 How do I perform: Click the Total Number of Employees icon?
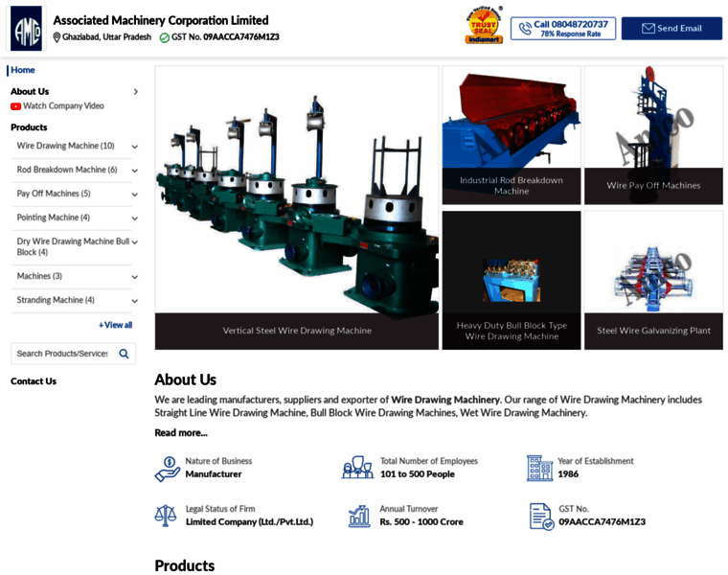pyautogui.click(x=357, y=468)
